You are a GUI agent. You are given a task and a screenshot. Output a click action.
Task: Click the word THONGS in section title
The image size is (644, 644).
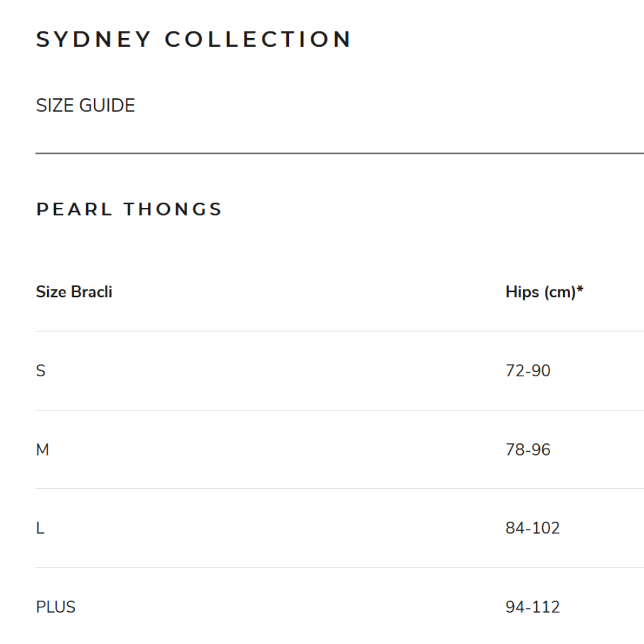(173, 209)
